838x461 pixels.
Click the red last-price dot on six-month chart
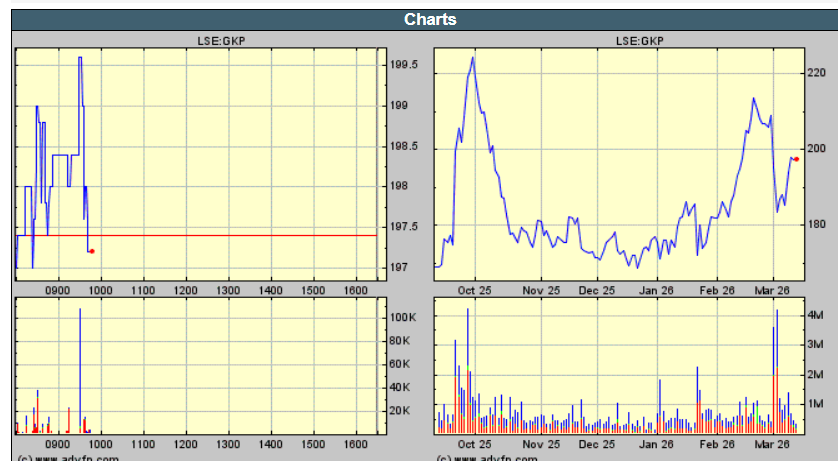click(x=796, y=159)
